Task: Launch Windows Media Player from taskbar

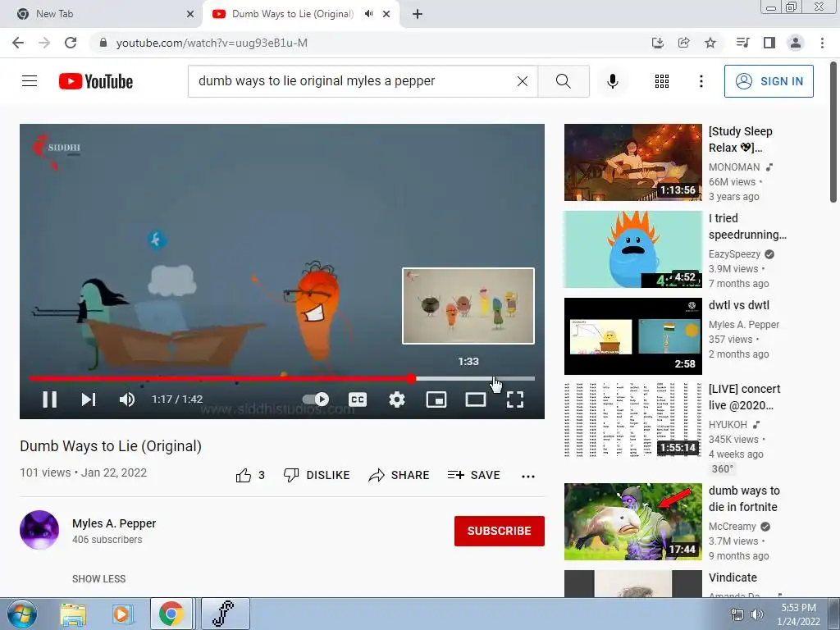Action: point(123,614)
